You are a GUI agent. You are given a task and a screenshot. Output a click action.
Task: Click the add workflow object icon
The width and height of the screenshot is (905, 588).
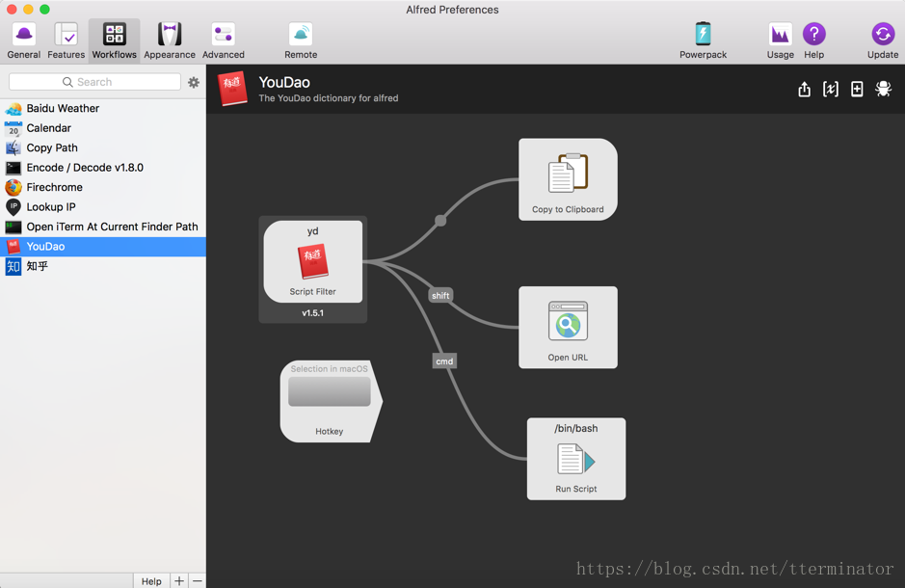coord(857,89)
